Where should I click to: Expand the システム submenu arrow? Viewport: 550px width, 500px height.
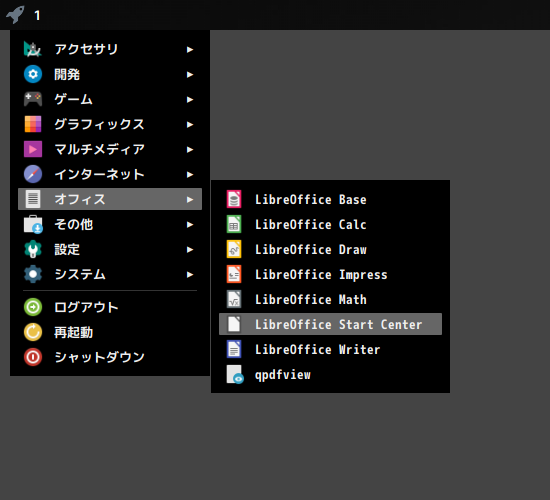[x=190, y=274]
